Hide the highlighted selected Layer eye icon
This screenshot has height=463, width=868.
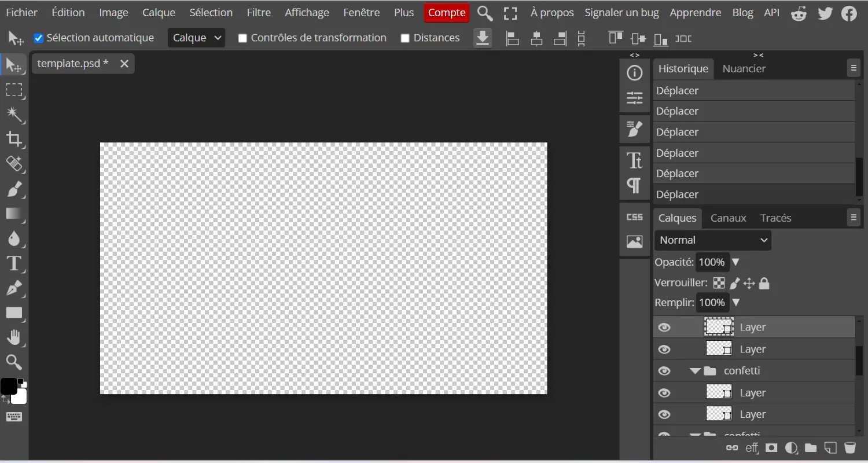point(664,328)
